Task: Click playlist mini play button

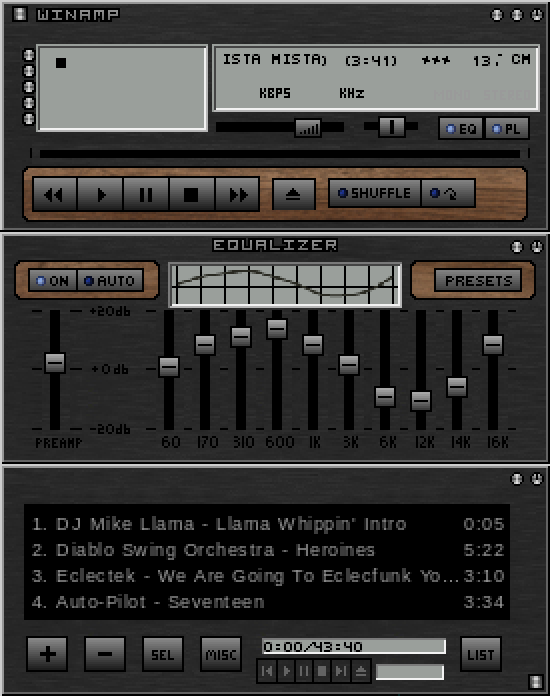Action: (x=287, y=671)
